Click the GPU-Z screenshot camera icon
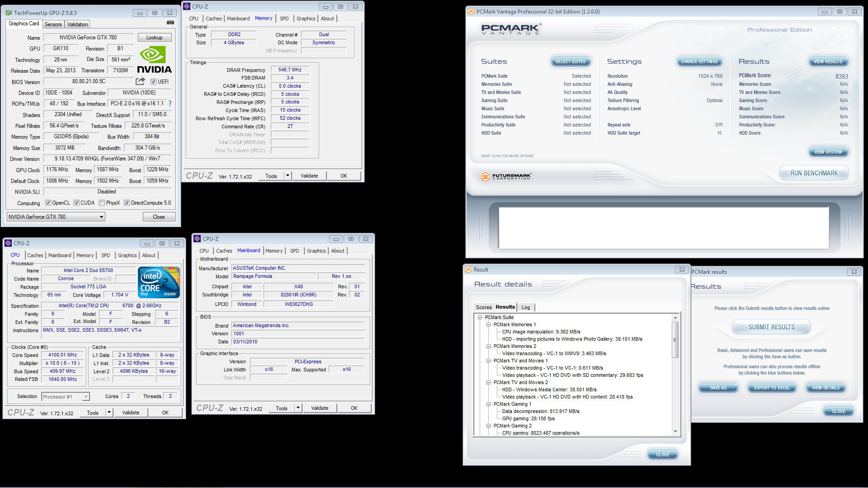 pyautogui.click(x=170, y=23)
